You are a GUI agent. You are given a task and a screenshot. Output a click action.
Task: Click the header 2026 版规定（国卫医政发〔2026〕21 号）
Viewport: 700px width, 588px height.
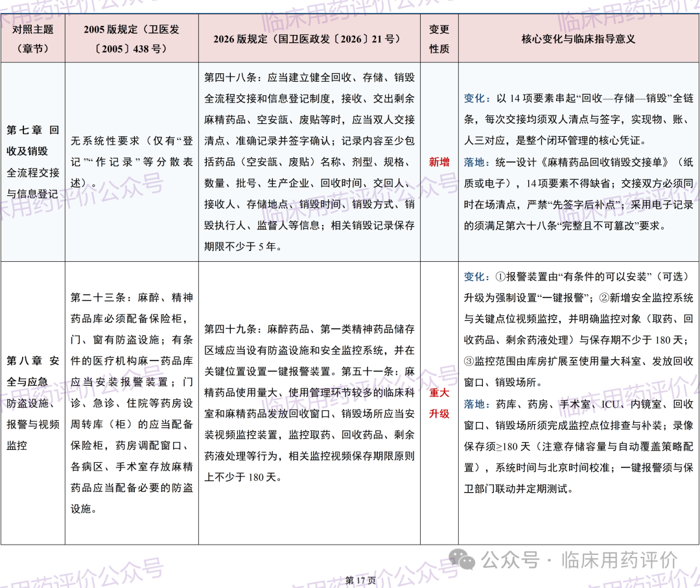pos(309,38)
